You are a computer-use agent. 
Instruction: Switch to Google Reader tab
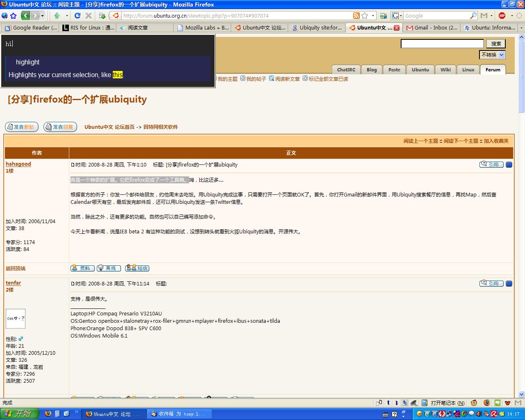click(x=31, y=27)
